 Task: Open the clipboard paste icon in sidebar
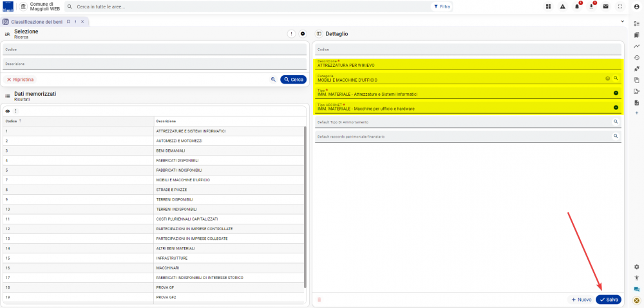tap(637, 80)
